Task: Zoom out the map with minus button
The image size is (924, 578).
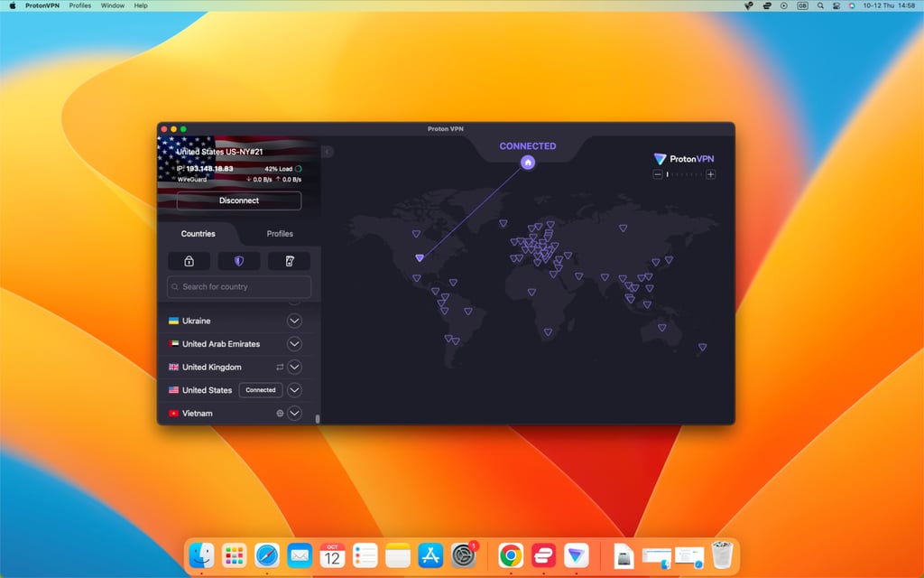Action: coord(658,174)
